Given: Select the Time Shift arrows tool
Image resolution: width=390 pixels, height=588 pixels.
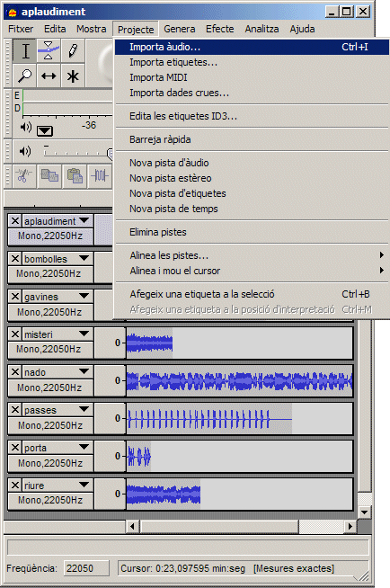Looking at the screenshot, I should (49, 76).
